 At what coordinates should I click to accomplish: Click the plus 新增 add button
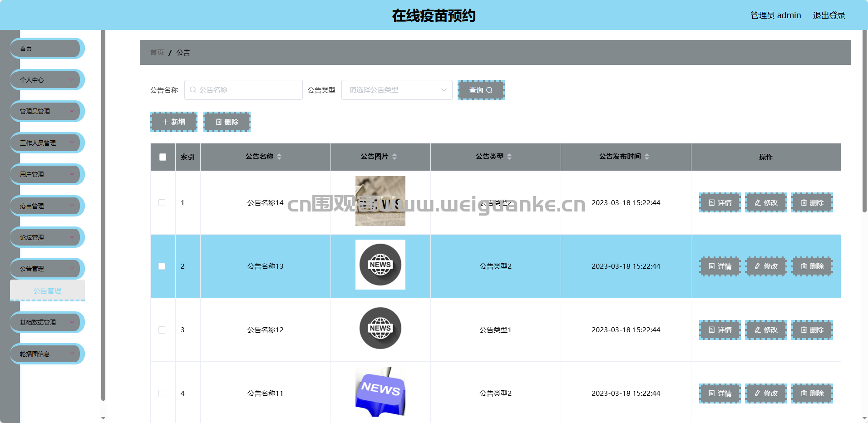[x=174, y=122]
